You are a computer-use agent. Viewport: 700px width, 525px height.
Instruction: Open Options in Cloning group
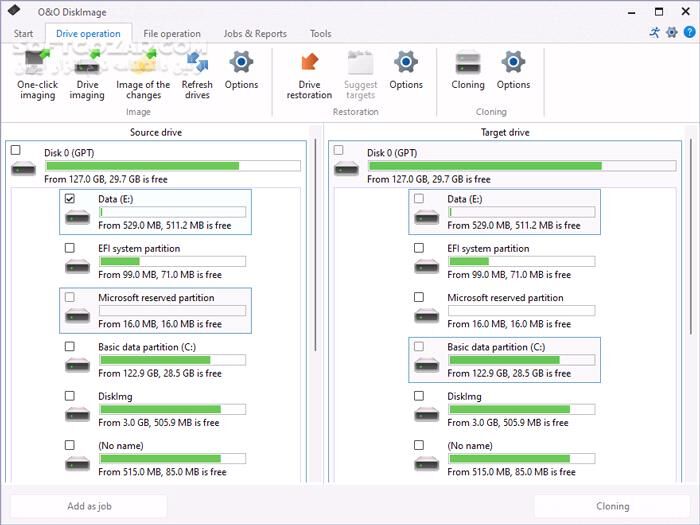click(513, 71)
